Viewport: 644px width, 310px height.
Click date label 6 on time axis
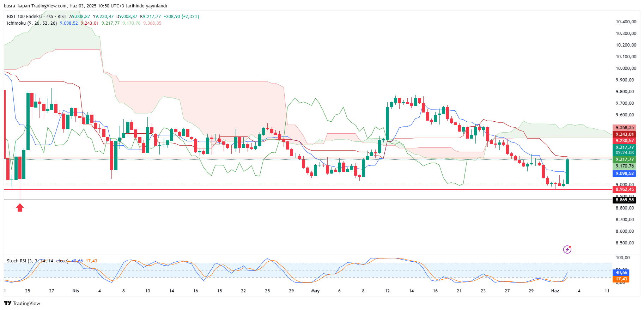[x=339, y=291]
